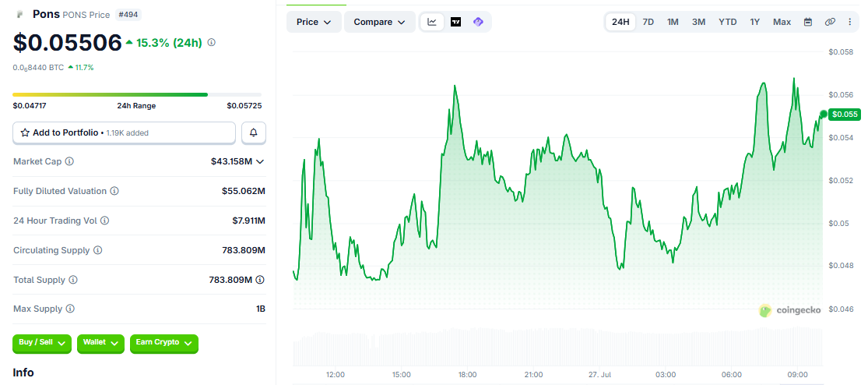
Task: Click the Circulating Supply info icon
Action: (x=97, y=250)
